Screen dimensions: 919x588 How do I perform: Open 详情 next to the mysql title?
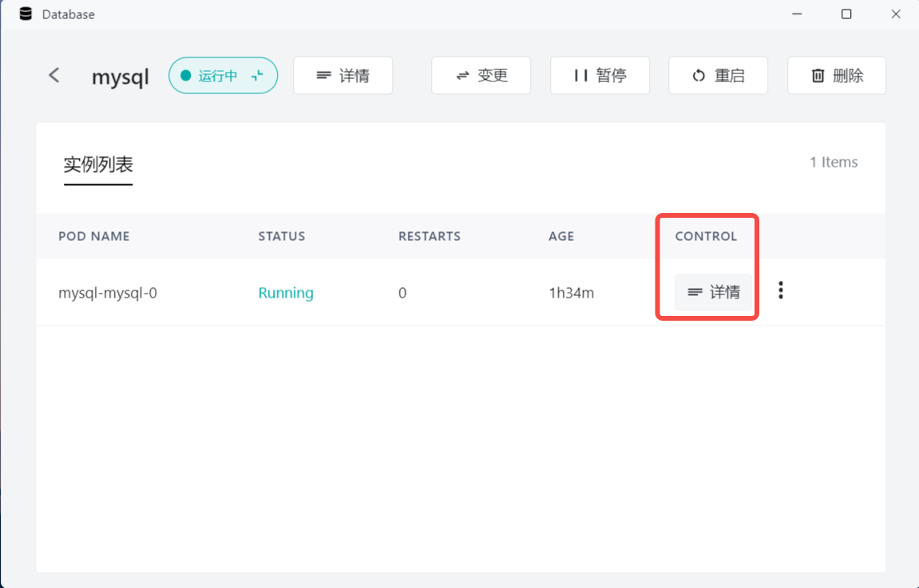[343, 76]
